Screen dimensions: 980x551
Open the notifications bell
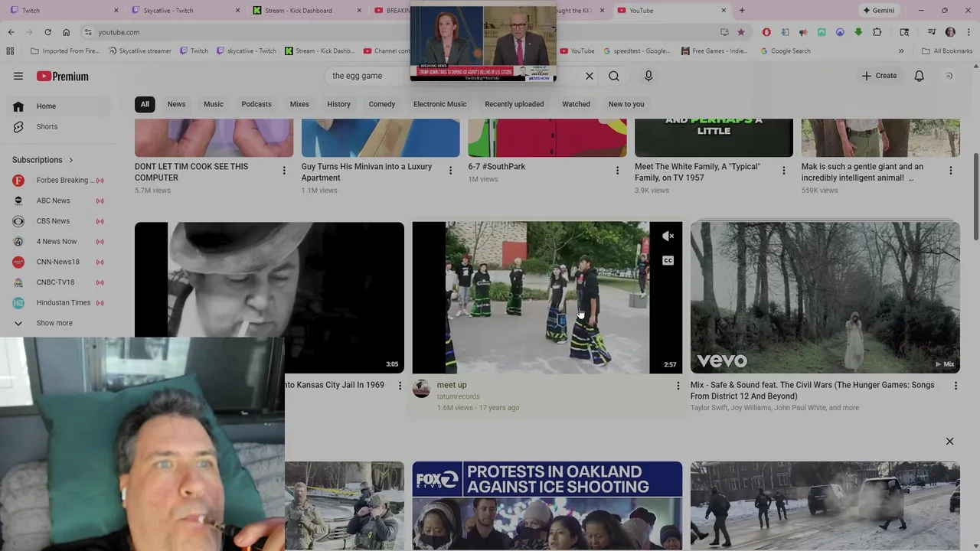pos(919,76)
